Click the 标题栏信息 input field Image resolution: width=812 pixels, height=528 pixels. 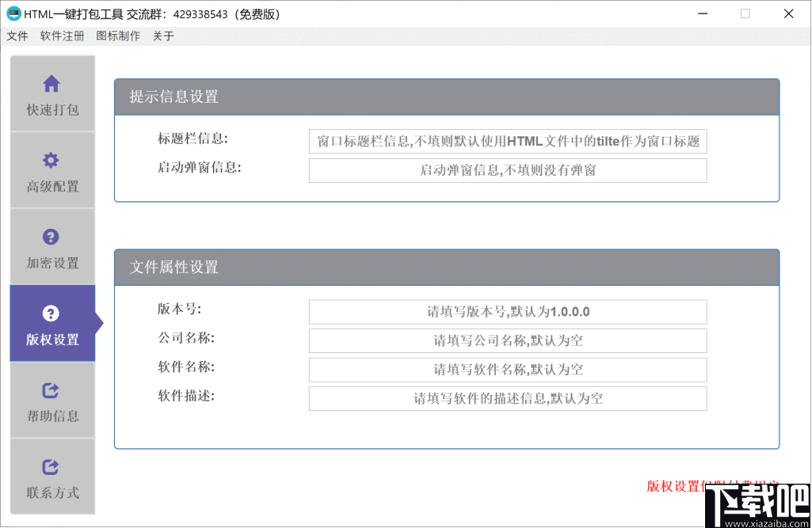point(508,141)
